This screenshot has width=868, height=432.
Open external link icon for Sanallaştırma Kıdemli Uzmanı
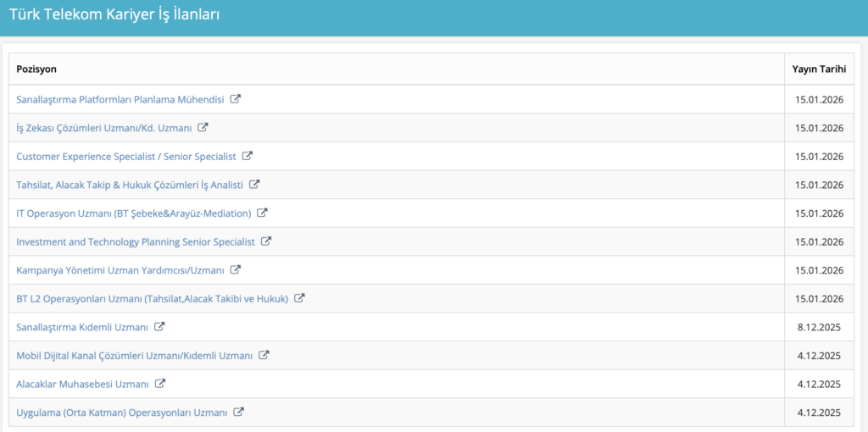[159, 327]
